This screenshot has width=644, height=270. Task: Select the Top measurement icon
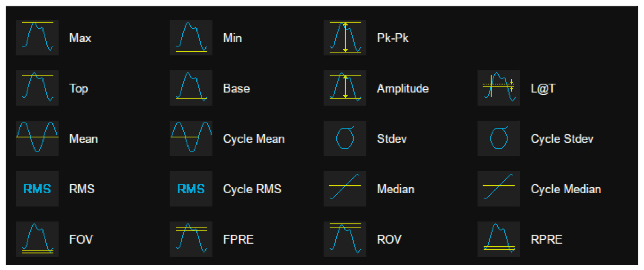37,88
